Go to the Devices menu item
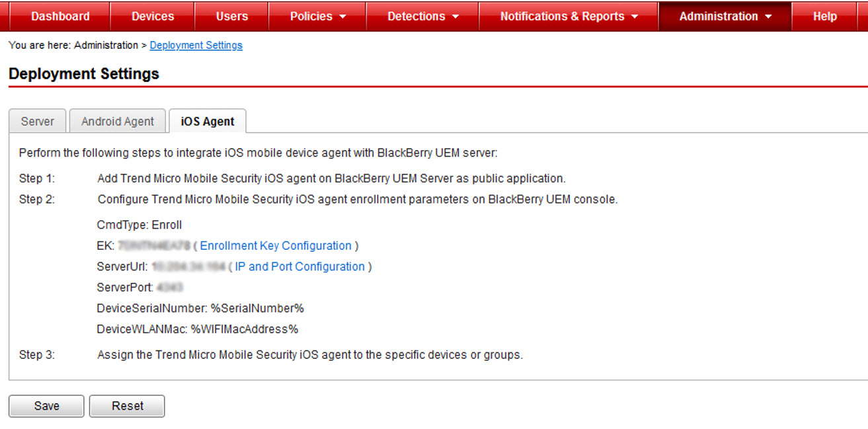 coord(153,17)
